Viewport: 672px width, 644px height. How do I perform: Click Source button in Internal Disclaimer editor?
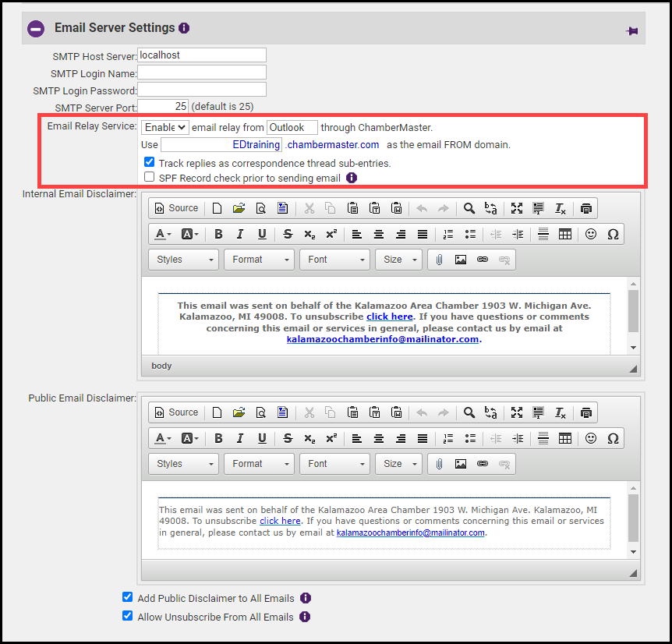[x=176, y=208]
